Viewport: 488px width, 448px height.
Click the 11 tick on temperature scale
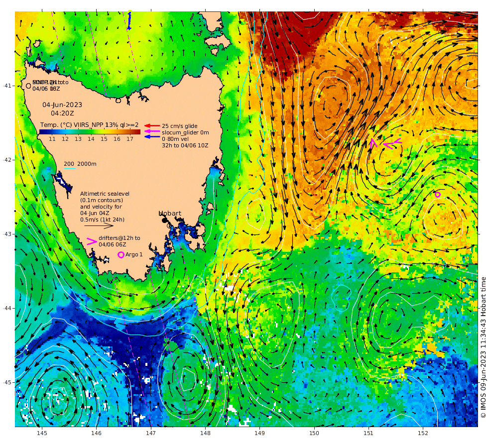click(52, 139)
